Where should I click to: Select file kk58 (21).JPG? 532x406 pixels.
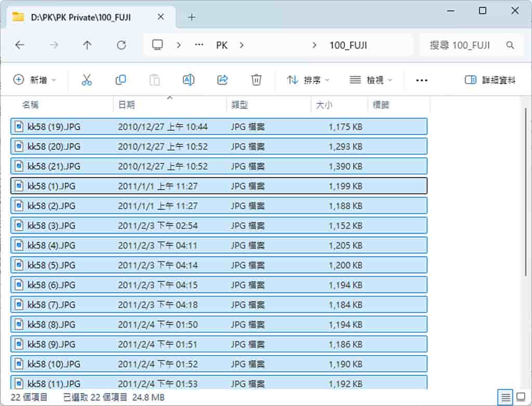(x=219, y=166)
